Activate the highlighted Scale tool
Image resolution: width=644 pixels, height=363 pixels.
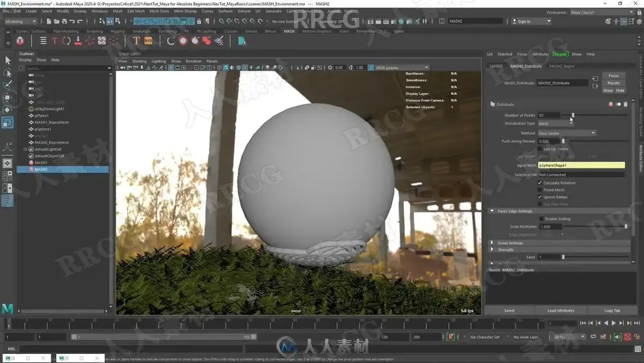click(8, 122)
